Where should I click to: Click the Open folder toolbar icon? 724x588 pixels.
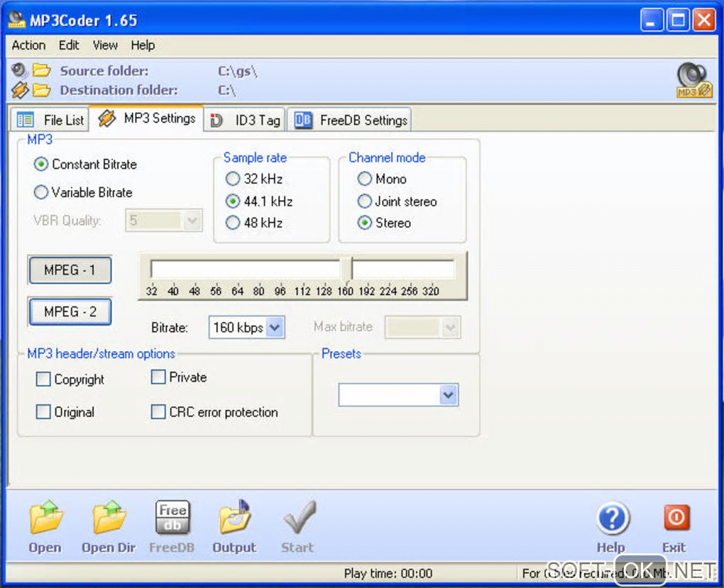(x=45, y=516)
